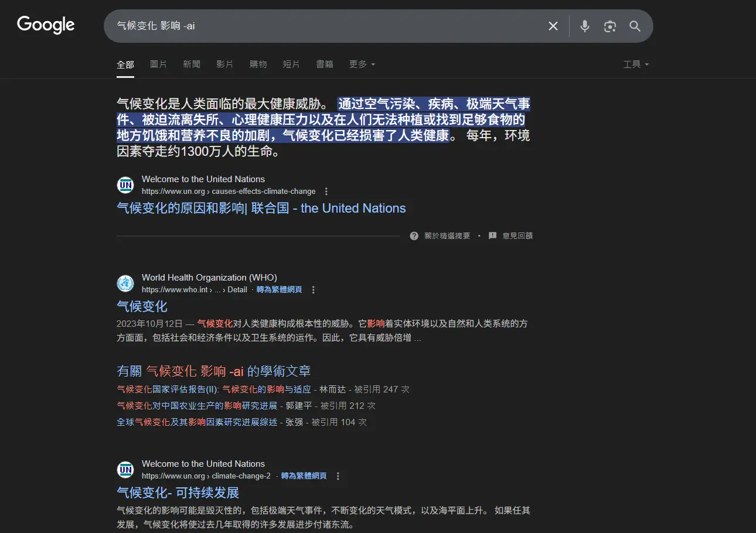Click Welcome to the United Nations above featured link
756x533 pixels.
(x=203, y=179)
